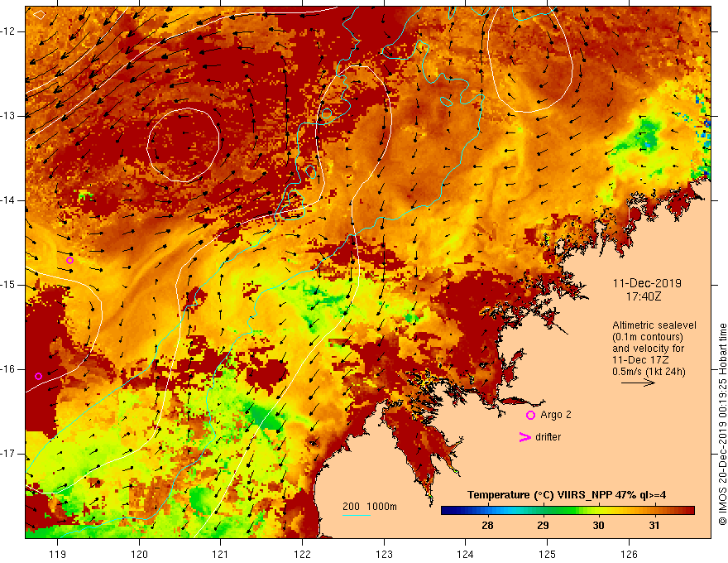728x563 pixels.
Task: Click the 28 label on temperature scale
Action: point(487,526)
